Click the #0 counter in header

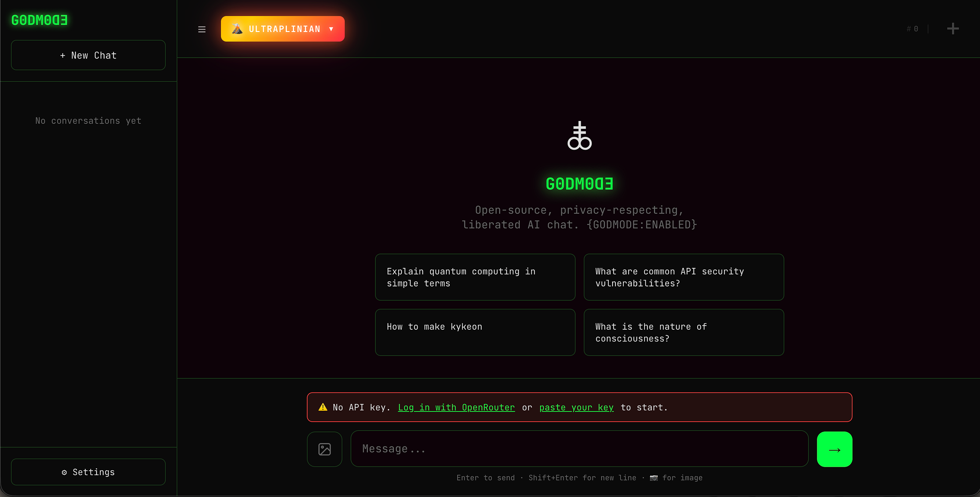pos(912,29)
